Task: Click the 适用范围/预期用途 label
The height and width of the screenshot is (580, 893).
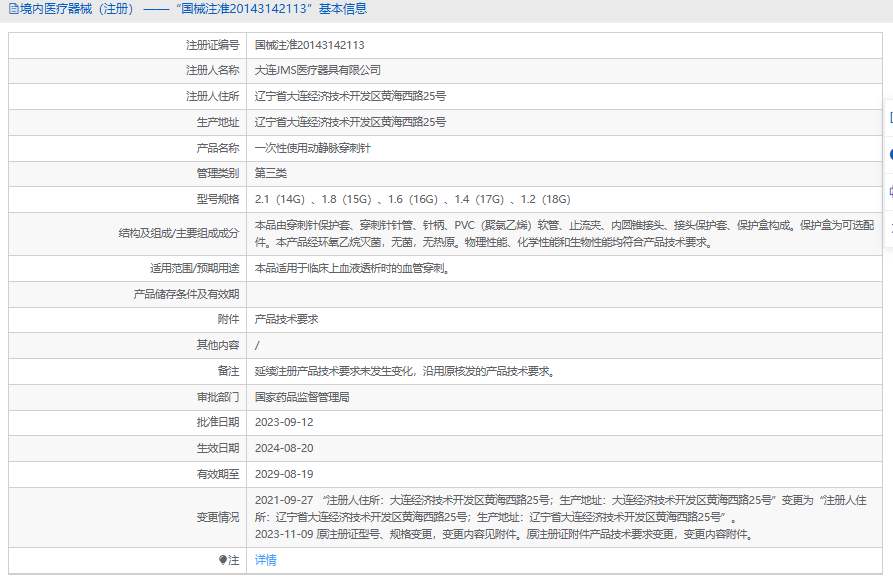Action: click(x=194, y=268)
